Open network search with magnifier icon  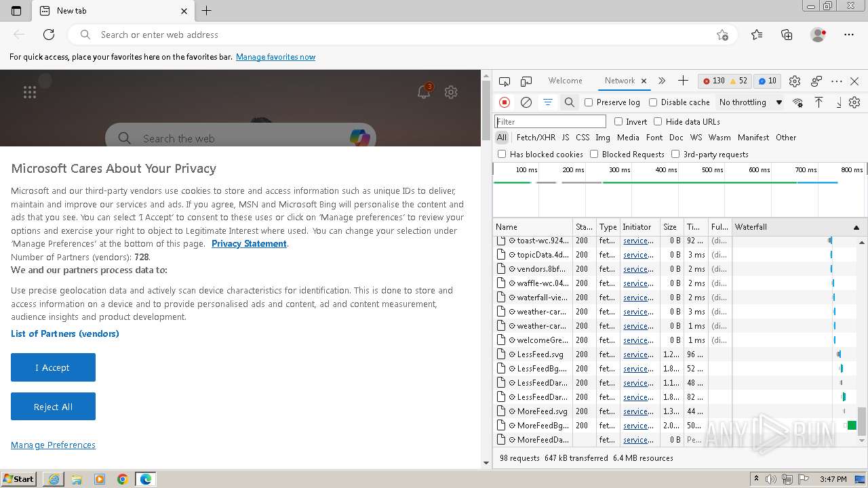pos(570,102)
